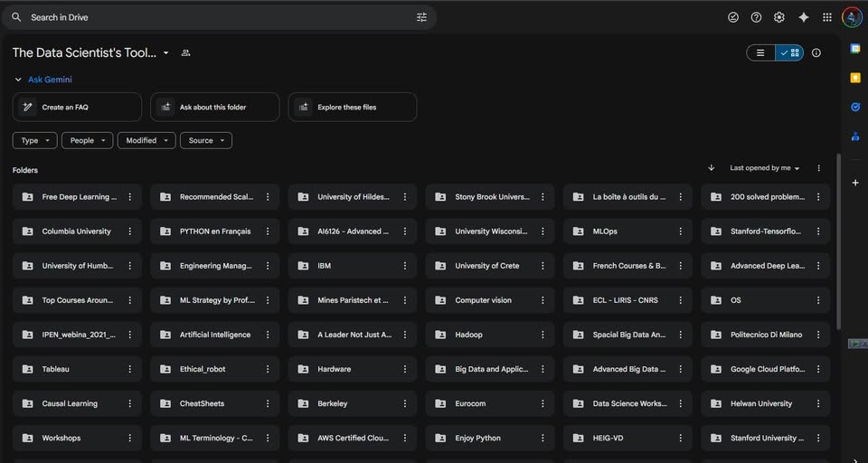Open Google Calendar in side panel
The width and height of the screenshot is (868, 463).
coord(855,49)
